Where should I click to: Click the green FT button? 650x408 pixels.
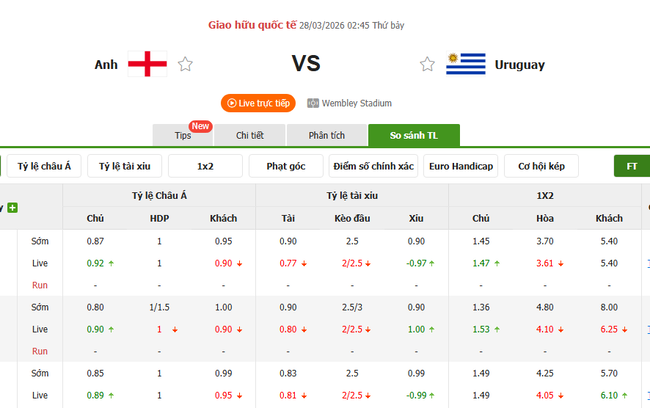pos(632,166)
